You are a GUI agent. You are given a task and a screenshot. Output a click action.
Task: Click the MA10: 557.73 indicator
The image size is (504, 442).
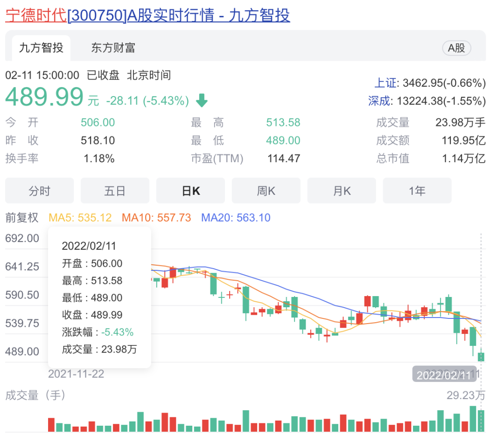(156, 217)
